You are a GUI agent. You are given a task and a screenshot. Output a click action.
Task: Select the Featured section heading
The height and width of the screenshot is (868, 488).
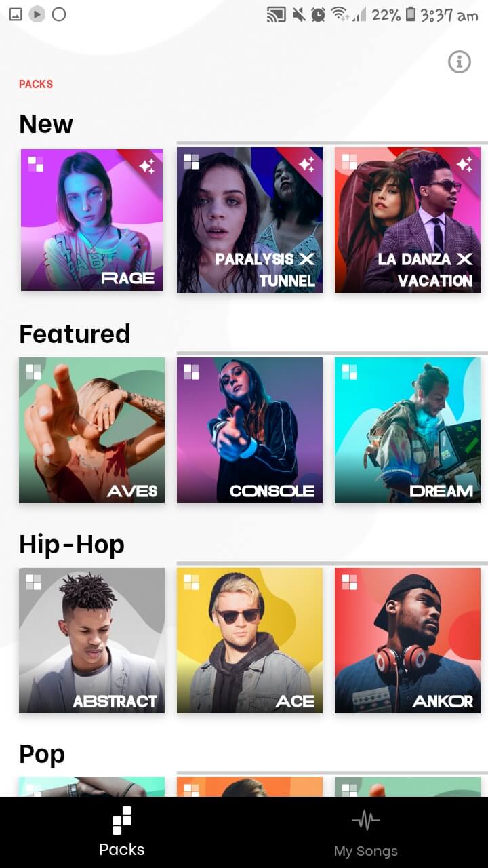(75, 334)
